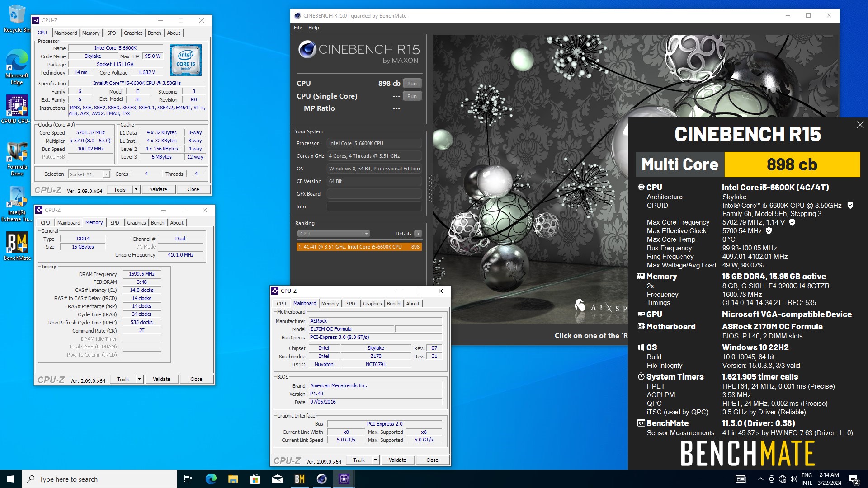Click the 898 cb Multi Core score banner

point(792,164)
